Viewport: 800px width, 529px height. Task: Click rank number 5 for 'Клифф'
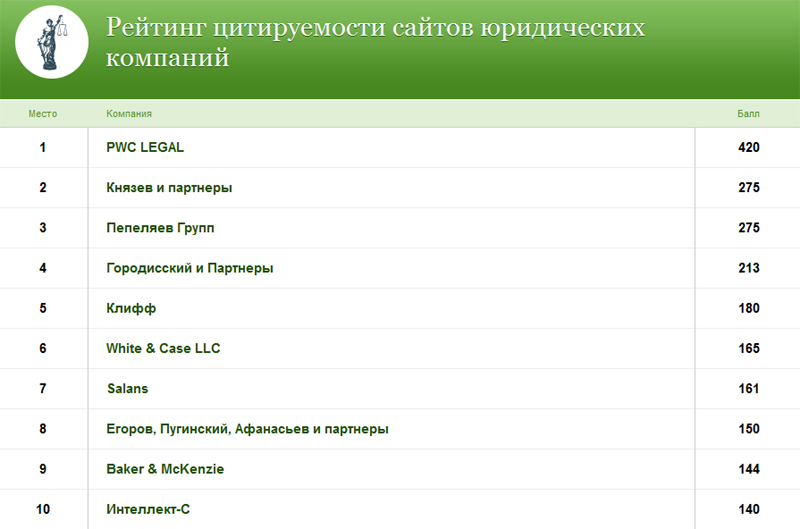(x=43, y=309)
